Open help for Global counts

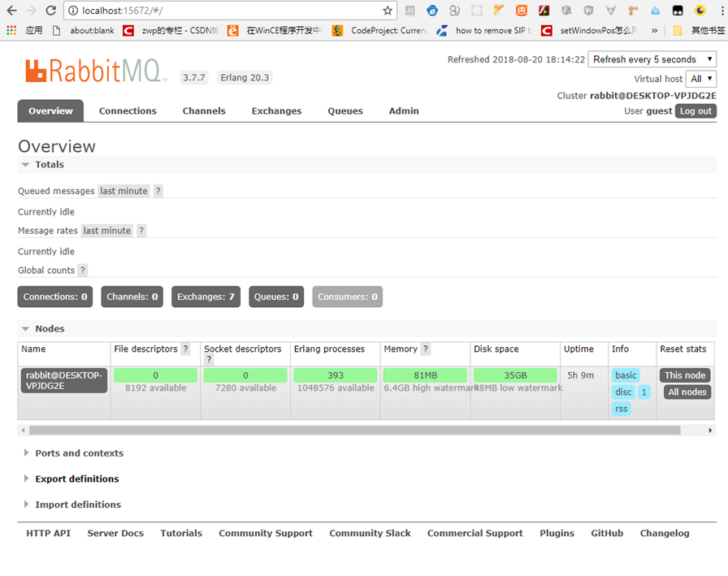tap(82, 271)
